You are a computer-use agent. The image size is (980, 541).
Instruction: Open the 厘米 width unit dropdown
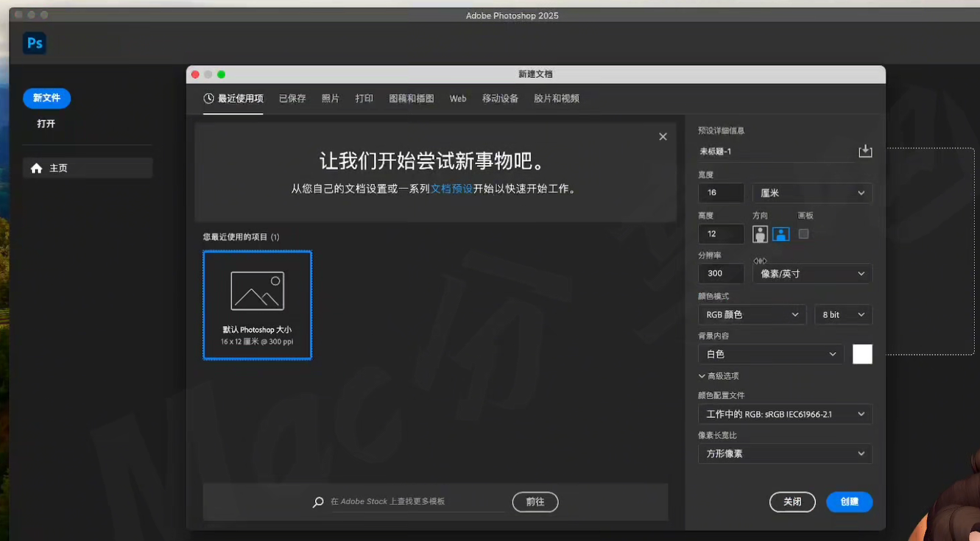(x=812, y=193)
